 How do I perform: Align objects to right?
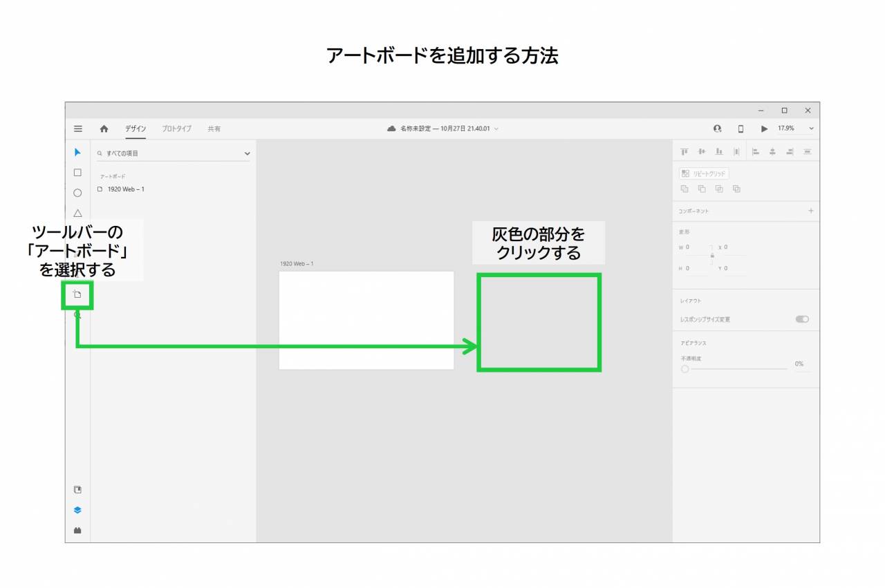(x=790, y=151)
